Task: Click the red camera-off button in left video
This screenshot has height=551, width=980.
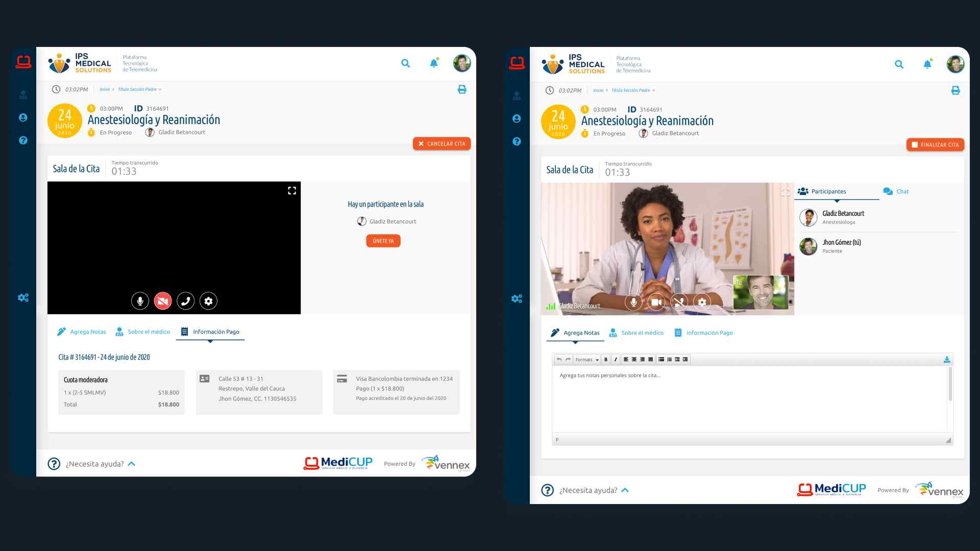Action: point(162,301)
